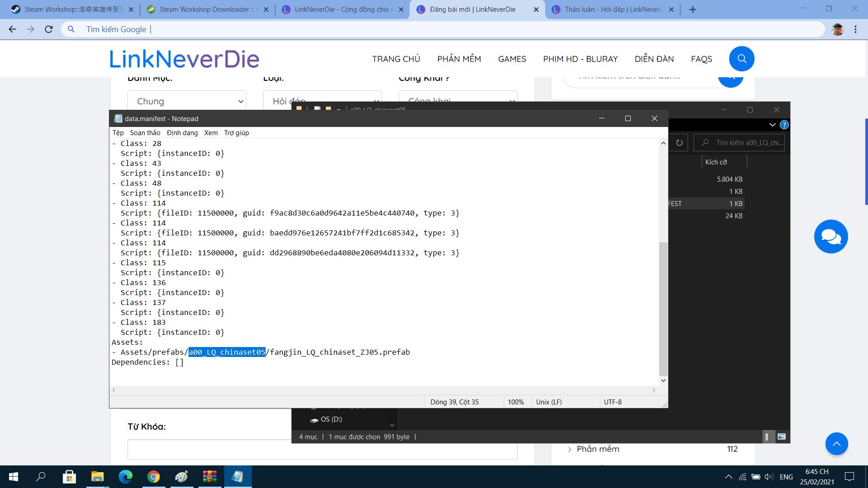Open the Chung category dropdown
This screenshot has height=488, width=868.
click(x=187, y=101)
